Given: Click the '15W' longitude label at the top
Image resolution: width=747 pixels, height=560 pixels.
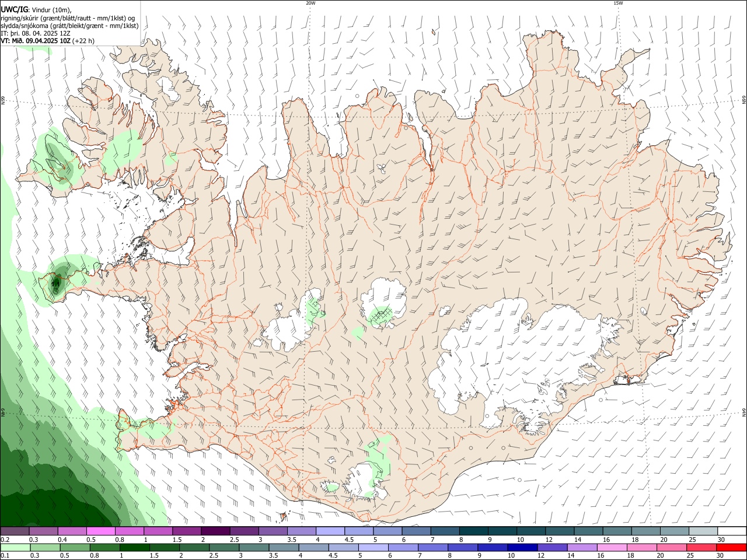Looking at the screenshot, I should [x=618, y=3].
